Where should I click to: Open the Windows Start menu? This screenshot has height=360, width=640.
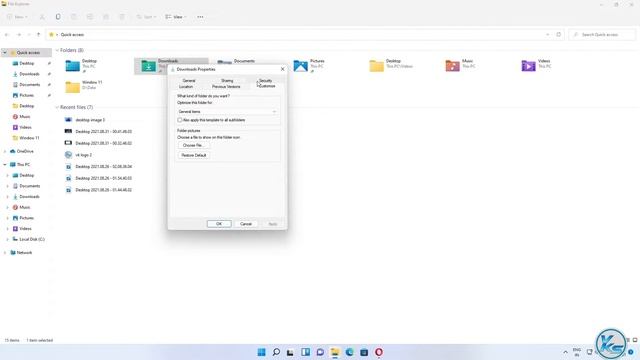(x=262, y=352)
